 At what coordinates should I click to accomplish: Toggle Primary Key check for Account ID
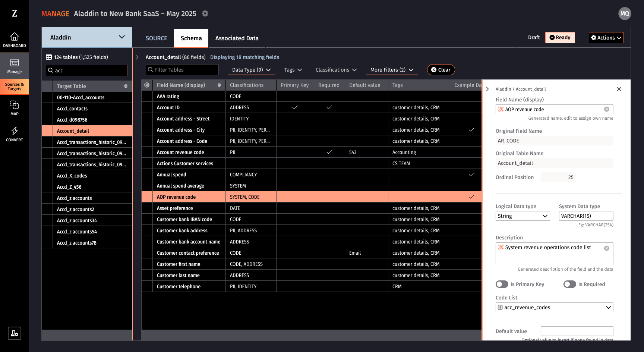(295, 107)
